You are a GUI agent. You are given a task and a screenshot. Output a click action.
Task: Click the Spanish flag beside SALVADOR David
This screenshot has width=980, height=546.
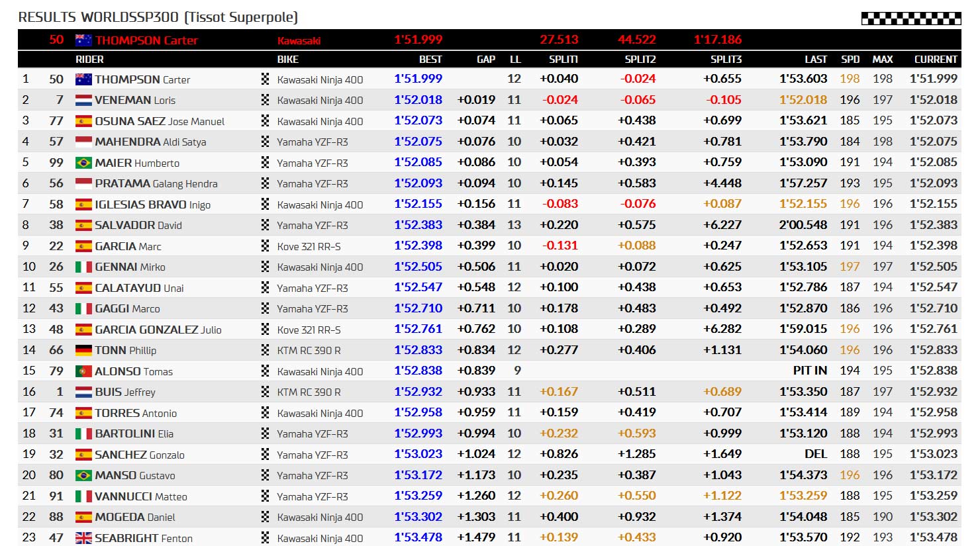[x=83, y=225]
